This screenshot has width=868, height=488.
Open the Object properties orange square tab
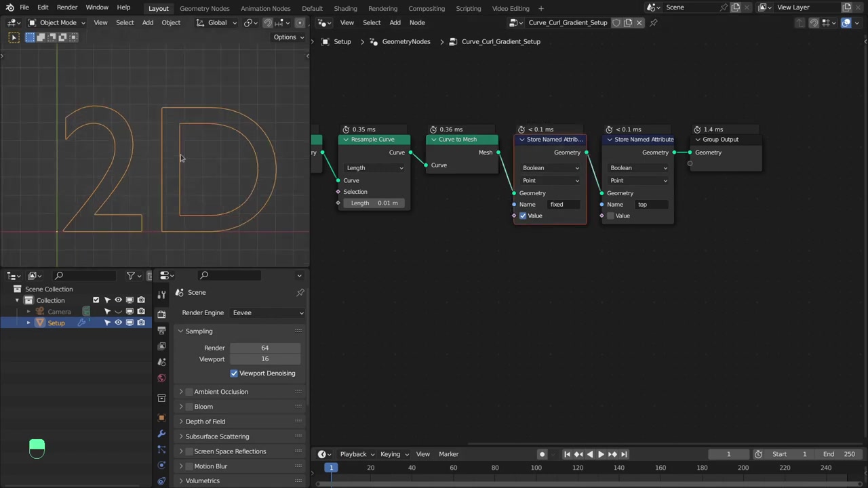pos(161,418)
